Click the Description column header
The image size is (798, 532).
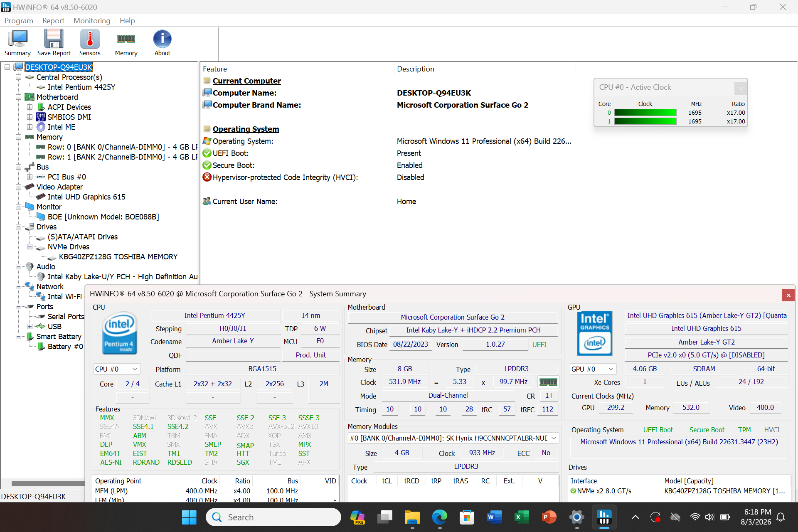point(484,69)
